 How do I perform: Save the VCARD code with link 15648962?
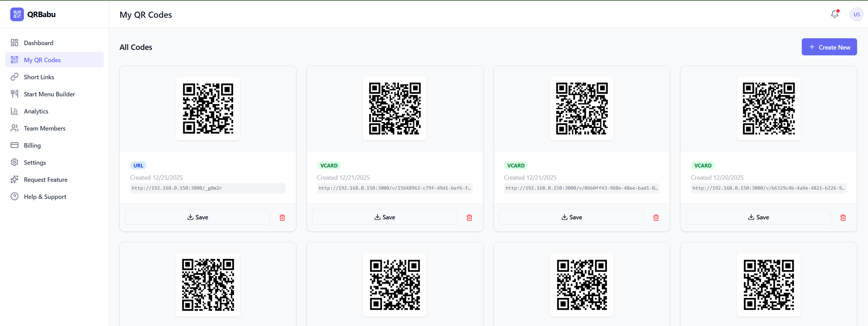pos(385,217)
